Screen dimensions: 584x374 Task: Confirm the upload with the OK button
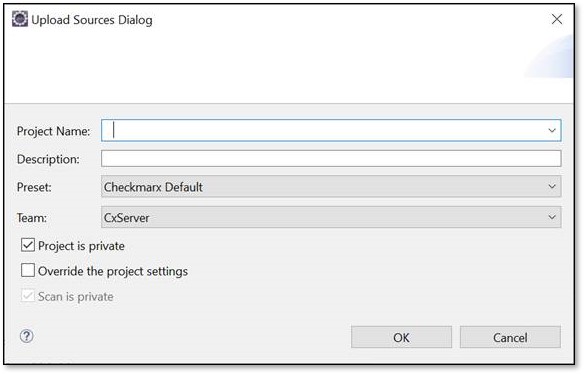[x=401, y=337]
